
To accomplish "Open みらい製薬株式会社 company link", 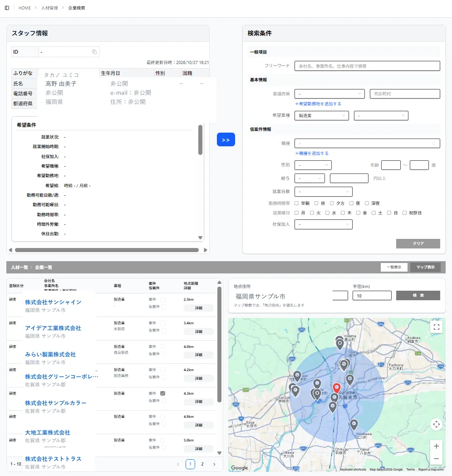I will pos(50,354).
